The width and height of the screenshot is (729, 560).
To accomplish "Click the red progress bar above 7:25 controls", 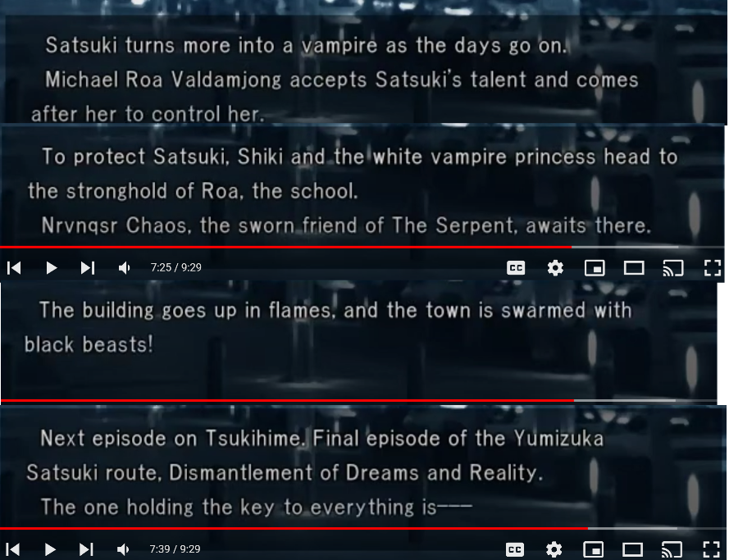I will click(x=285, y=247).
